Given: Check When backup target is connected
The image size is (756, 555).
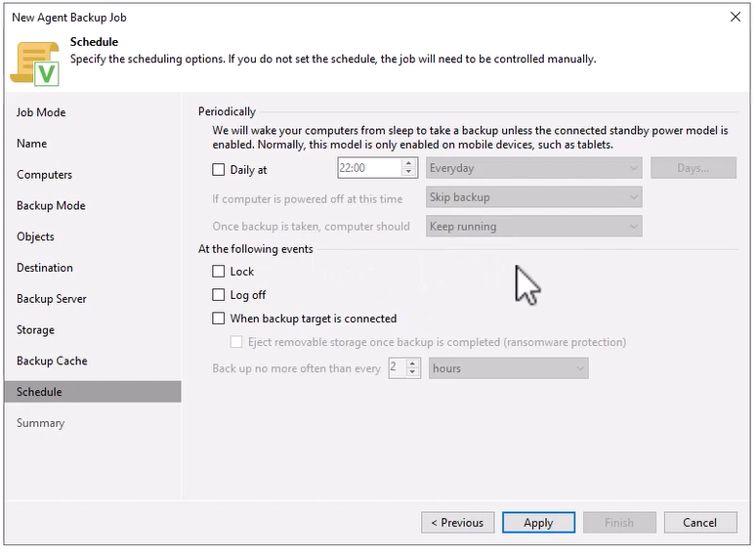Looking at the screenshot, I should point(219,319).
